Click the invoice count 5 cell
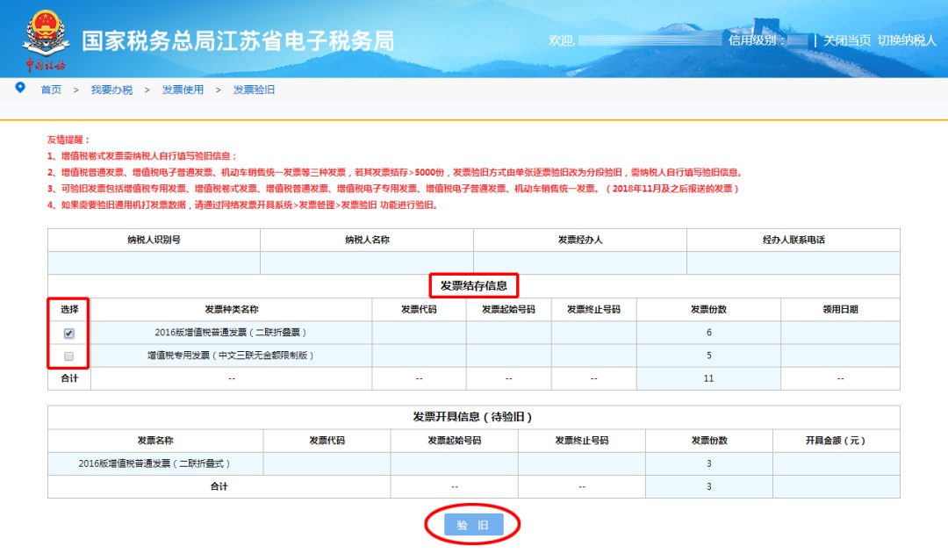Screen dimensions: 948x560 (x=708, y=355)
